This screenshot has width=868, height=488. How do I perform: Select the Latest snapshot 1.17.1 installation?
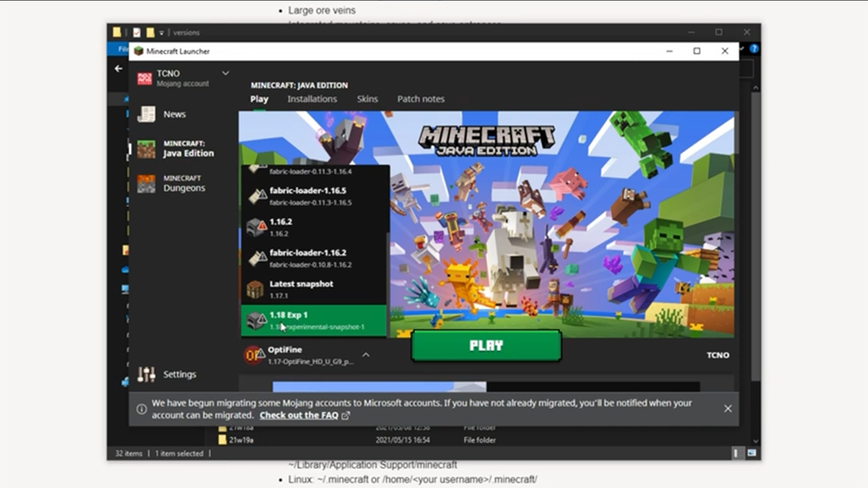click(x=314, y=289)
